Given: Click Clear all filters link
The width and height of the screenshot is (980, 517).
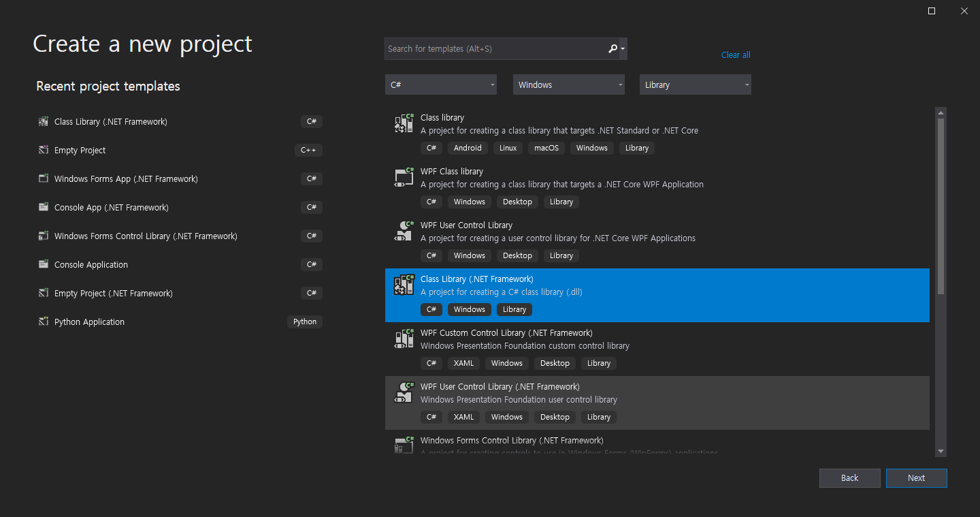Looking at the screenshot, I should coord(736,55).
